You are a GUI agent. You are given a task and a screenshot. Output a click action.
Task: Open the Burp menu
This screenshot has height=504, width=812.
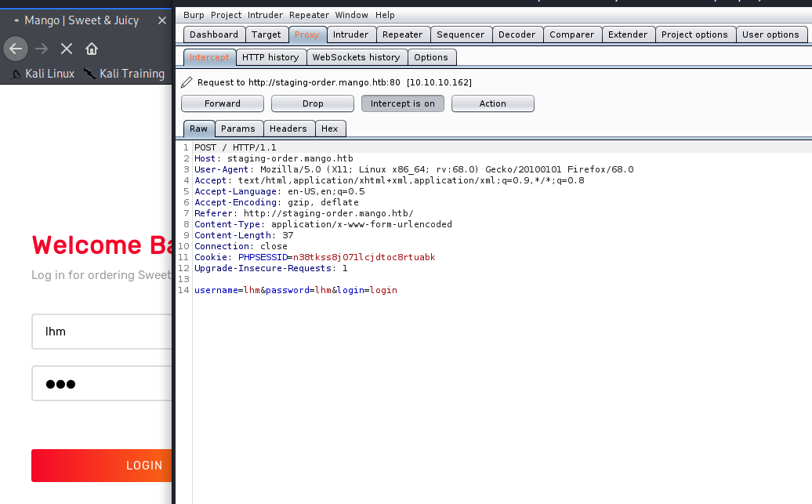pyautogui.click(x=193, y=15)
